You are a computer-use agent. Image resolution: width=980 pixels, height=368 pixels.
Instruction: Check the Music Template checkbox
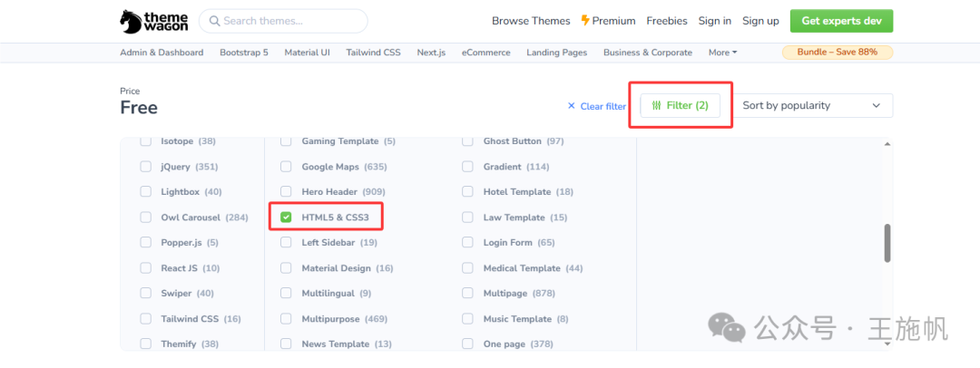point(467,319)
